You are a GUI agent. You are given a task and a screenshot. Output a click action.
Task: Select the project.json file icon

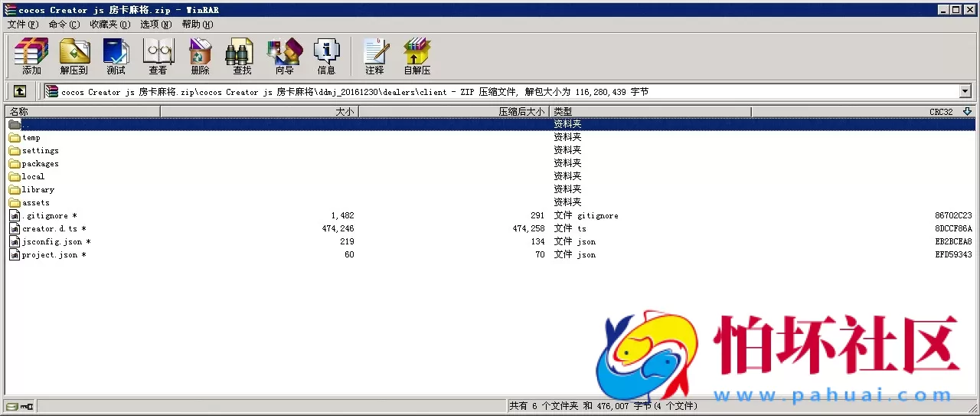tap(14, 255)
